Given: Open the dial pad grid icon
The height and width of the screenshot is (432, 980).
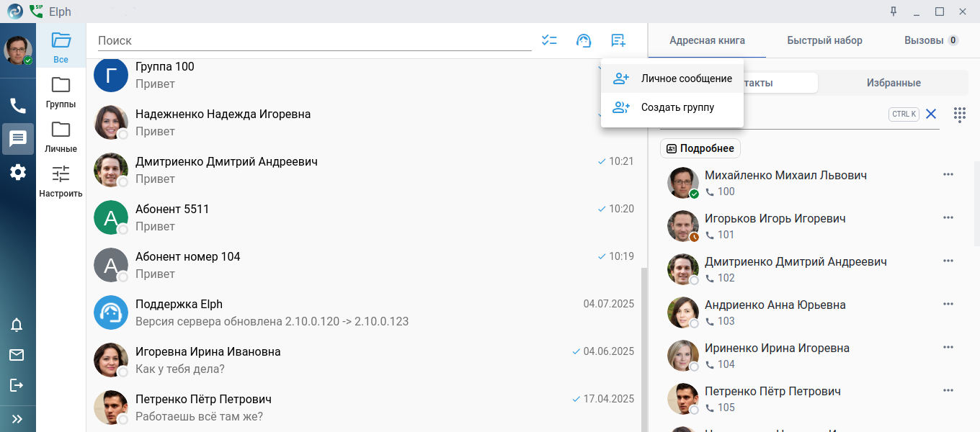Looking at the screenshot, I should tap(960, 114).
